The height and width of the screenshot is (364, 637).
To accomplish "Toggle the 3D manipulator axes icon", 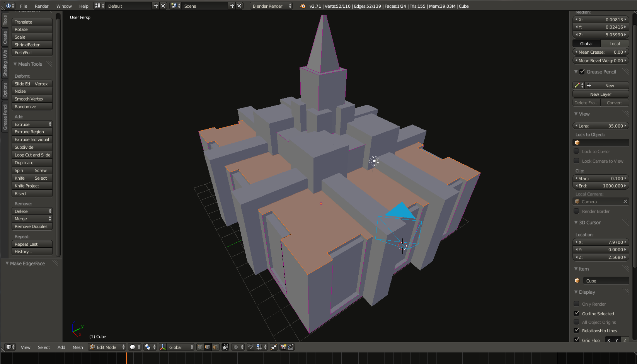I will 163,347.
